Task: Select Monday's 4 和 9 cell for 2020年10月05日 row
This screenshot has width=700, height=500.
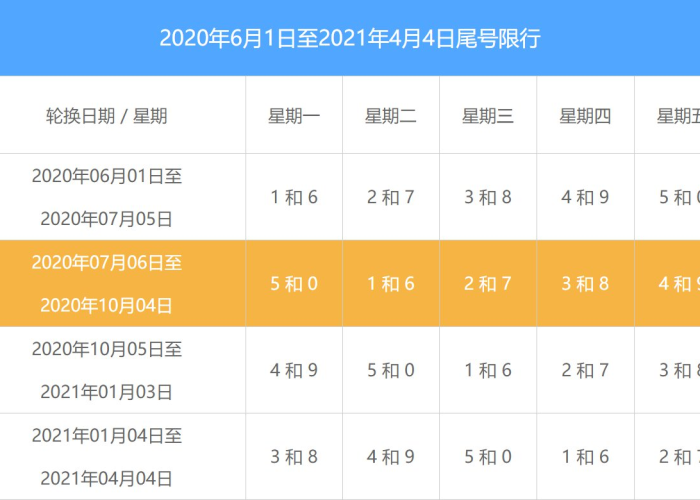Action: pos(294,371)
